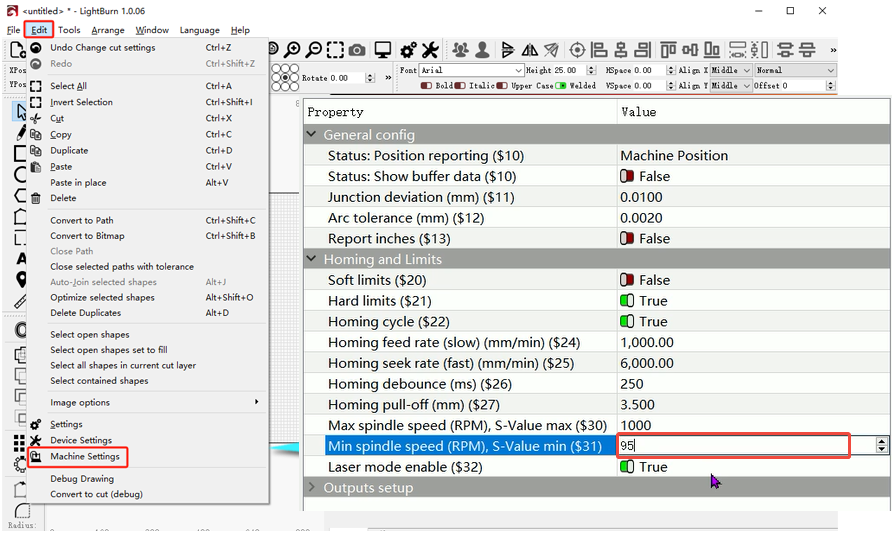The height and width of the screenshot is (538, 892).
Task: Toggle Status: Show buffer data value
Action: [x=627, y=176]
